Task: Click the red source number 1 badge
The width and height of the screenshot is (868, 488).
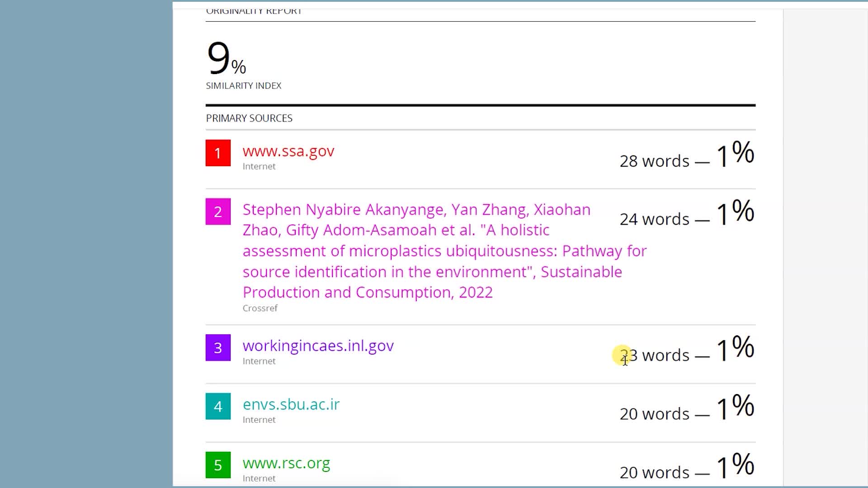Action: 218,153
